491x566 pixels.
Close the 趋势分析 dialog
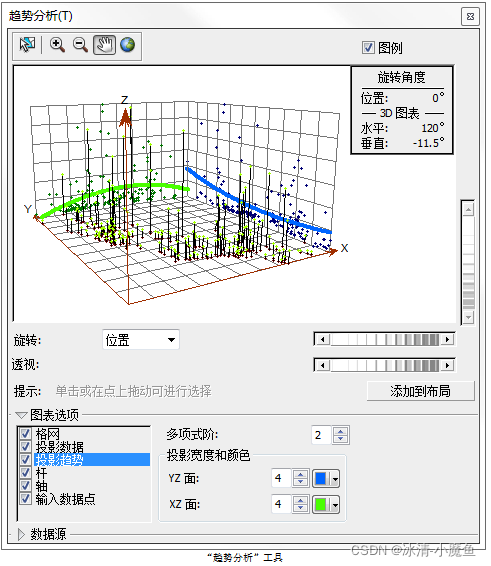coord(470,17)
